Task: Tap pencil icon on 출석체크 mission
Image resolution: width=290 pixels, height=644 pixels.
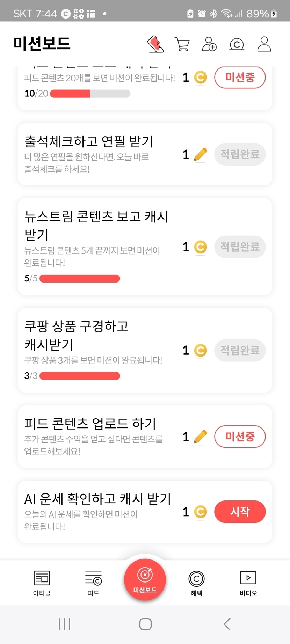Action: [201, 154]
